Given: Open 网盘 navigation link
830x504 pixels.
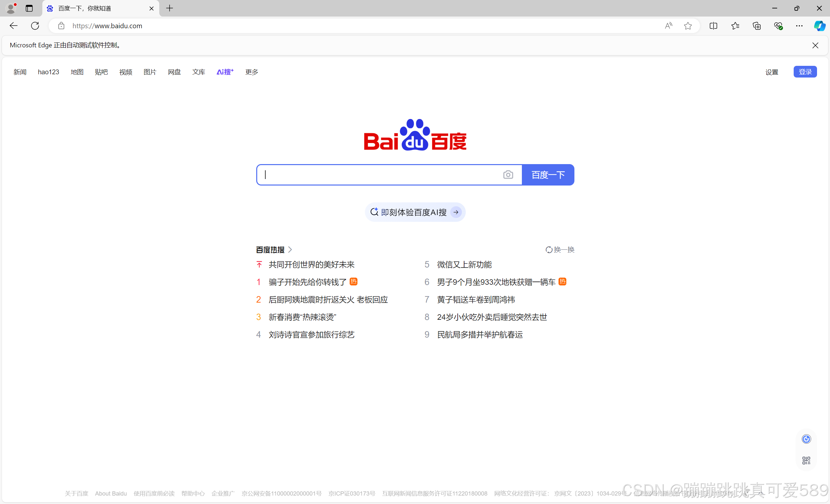Looking at the screenshot, I should pos(174,72).
